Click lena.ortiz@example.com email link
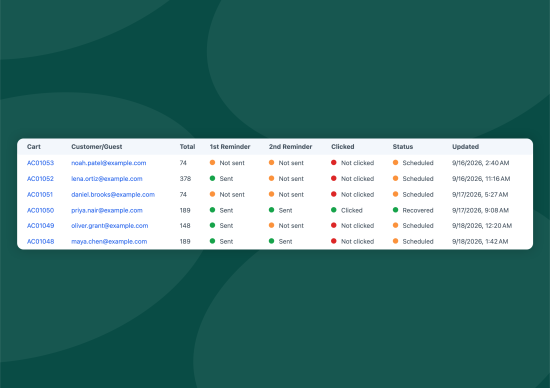The height and width of the screenshot is (388, 550). (107, 179)
